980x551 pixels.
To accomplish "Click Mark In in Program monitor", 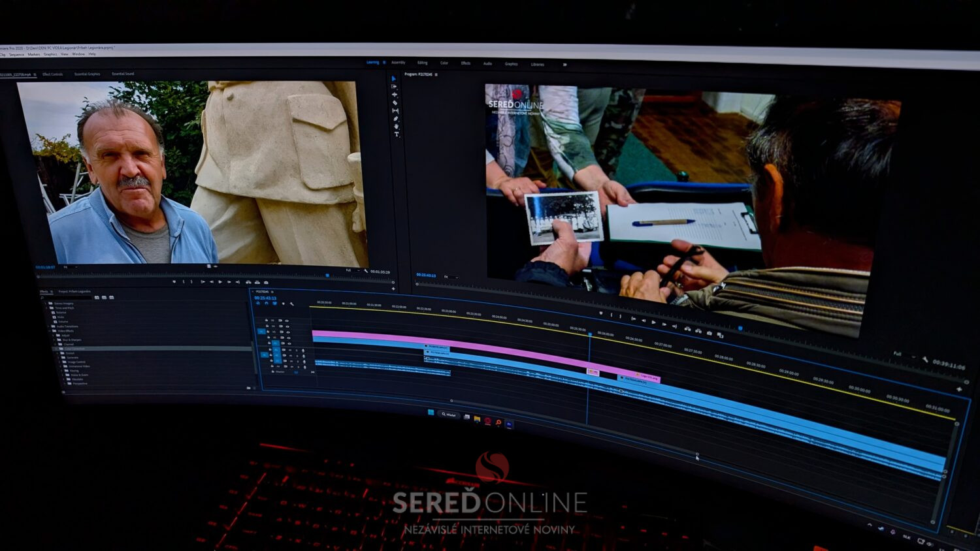I will pyautogui.click(x=612, y=315).
